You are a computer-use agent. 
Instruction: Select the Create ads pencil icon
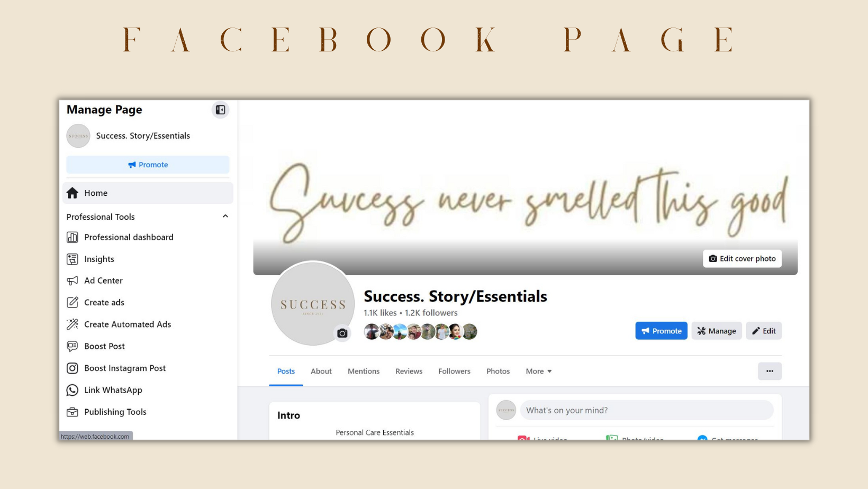(x=73, y=302)
